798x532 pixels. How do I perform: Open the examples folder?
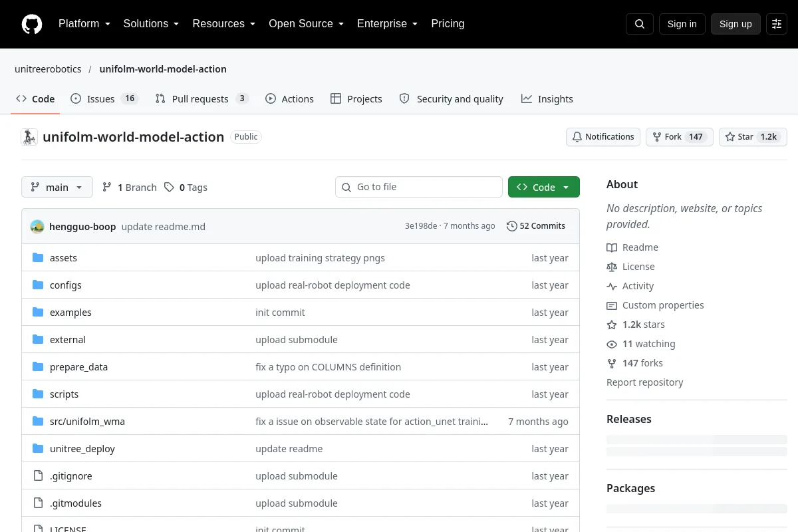click(x=70, y=313)
